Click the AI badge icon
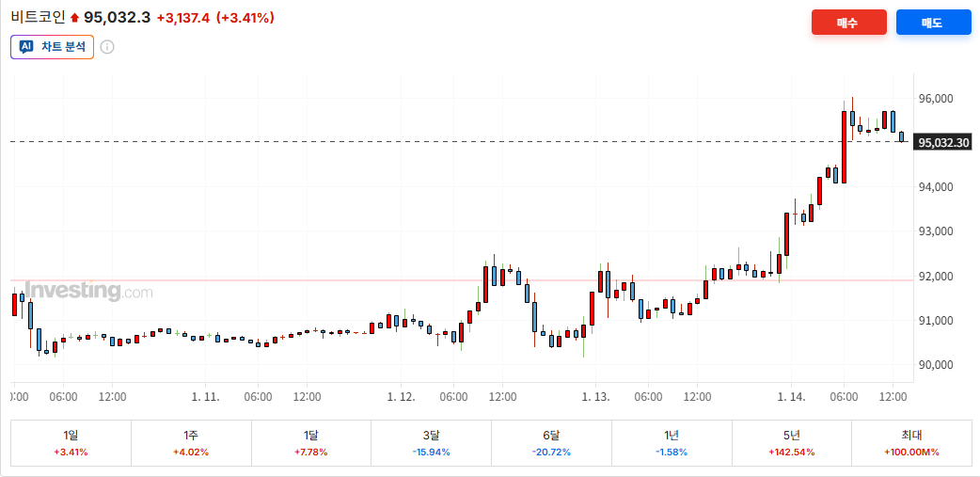Image resolution: width=980 pixels, height=477 pixels. 26,46
